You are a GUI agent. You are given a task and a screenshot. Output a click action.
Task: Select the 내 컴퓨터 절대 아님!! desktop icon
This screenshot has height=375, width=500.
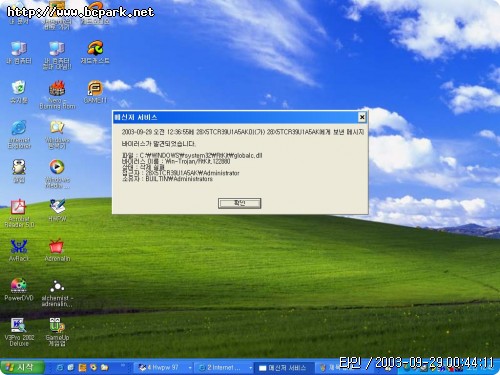tap(57, 55)
